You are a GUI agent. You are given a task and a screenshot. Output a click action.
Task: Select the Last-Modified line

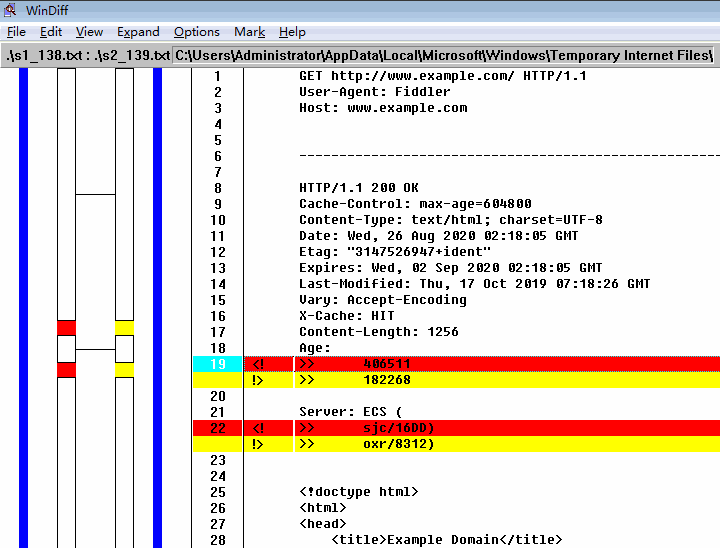(x=474, y=284)
